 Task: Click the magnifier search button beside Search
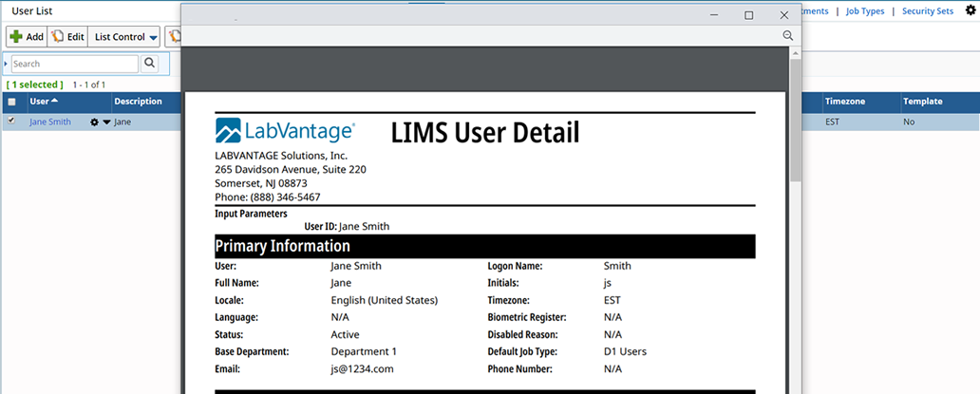pyautogui.click(x=150, y=63)
